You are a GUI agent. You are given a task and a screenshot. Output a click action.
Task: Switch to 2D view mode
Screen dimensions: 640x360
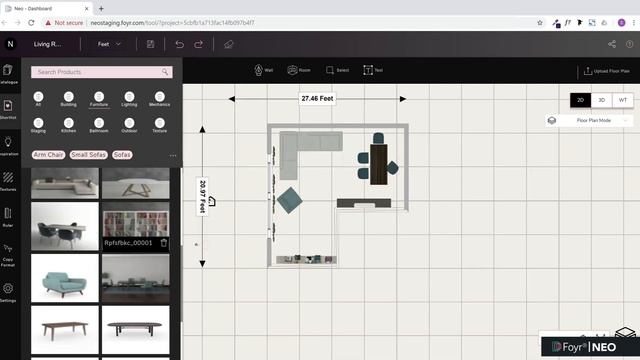[580, 100]
